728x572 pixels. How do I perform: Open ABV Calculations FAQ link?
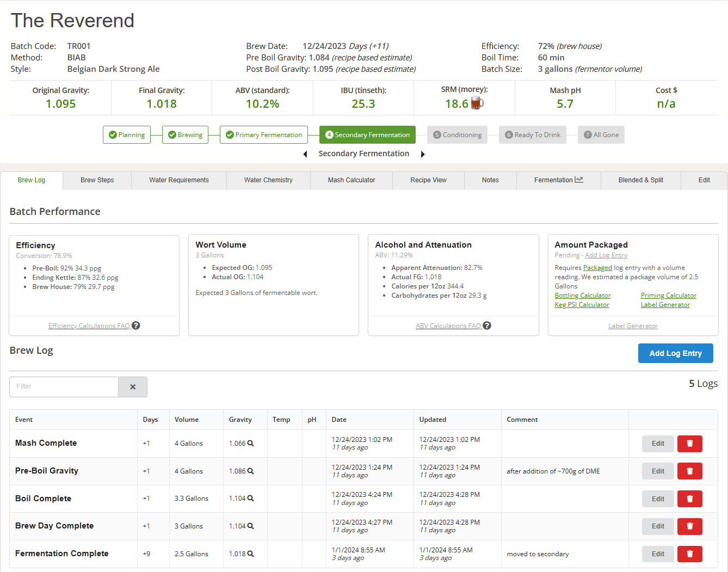point(448,326)
